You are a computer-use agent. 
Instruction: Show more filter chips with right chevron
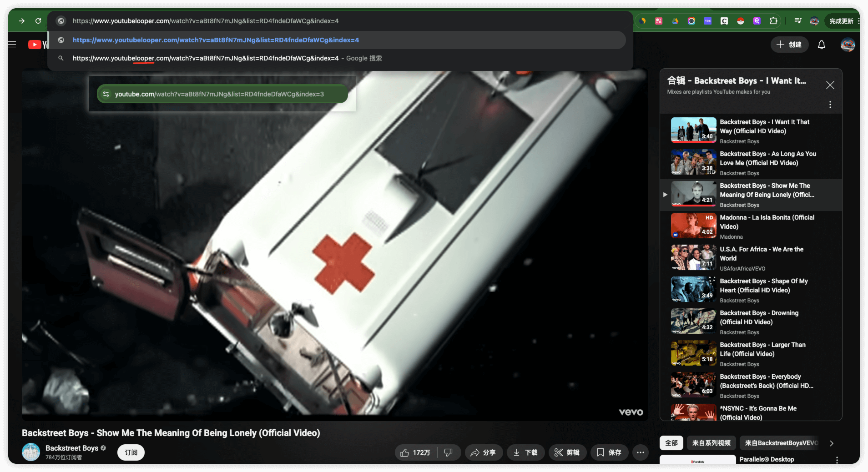click(x=832, y=443)
